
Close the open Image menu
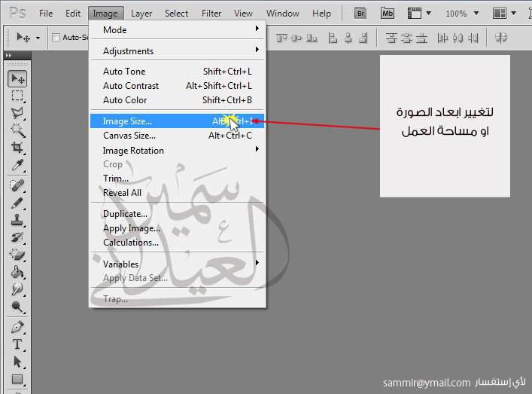click(x=105, y=14)
